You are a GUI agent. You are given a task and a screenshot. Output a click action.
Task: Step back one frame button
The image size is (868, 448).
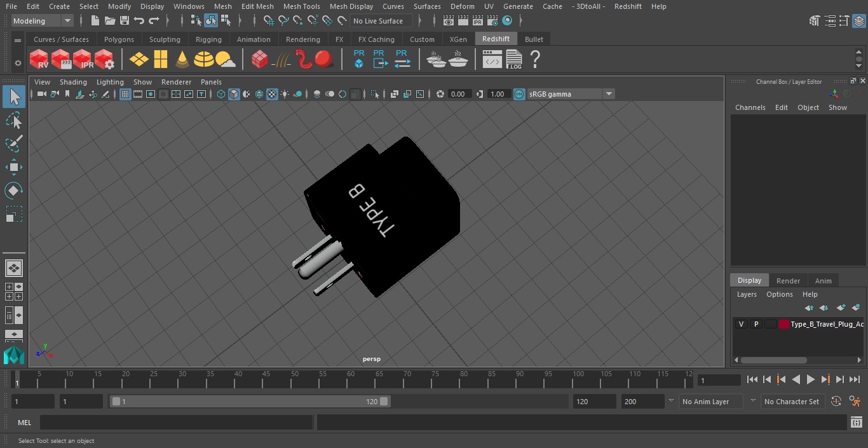[x=767, y=379]
